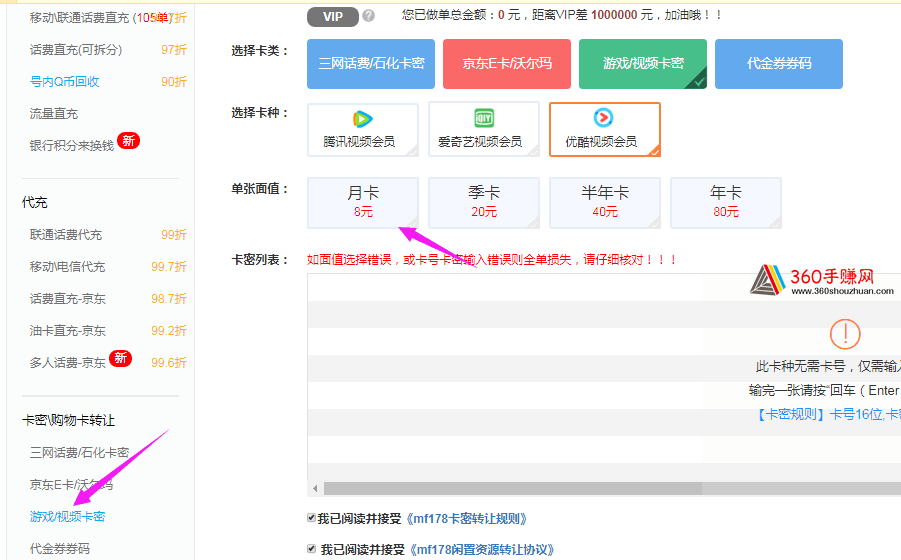This screenshot has height=560, width=901.
Task: Choose 优酷视频会员 card type
Action: coord(604,129)
